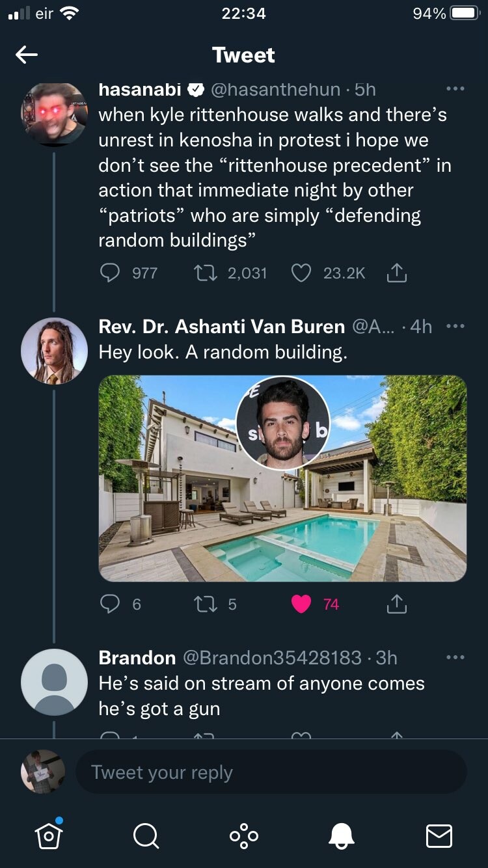Open more options on Ashanti Van Buren's tweet
Screen dimensions: 488x868
pos(455,326)
